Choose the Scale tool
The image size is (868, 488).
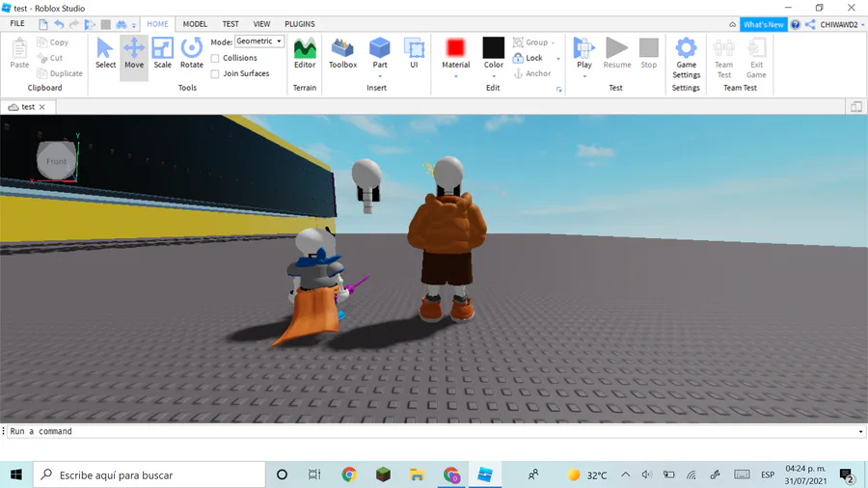coord(163,54)
